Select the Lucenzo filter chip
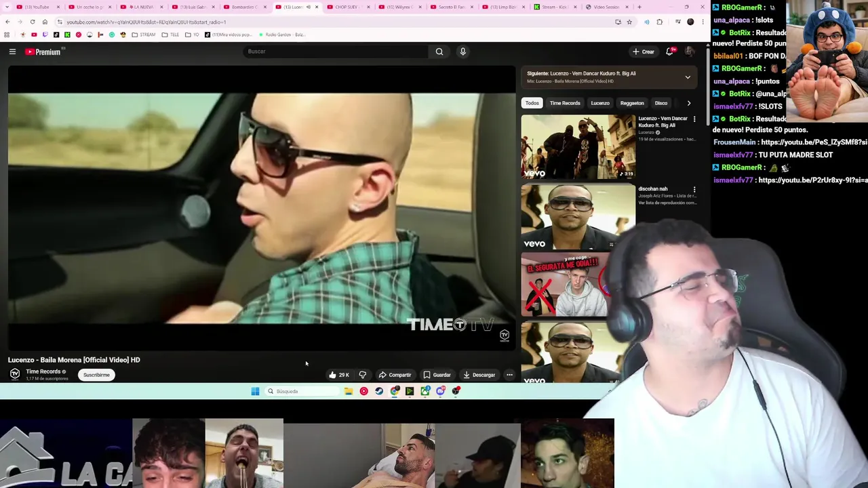868x488 pixels. tap(600, 103)
